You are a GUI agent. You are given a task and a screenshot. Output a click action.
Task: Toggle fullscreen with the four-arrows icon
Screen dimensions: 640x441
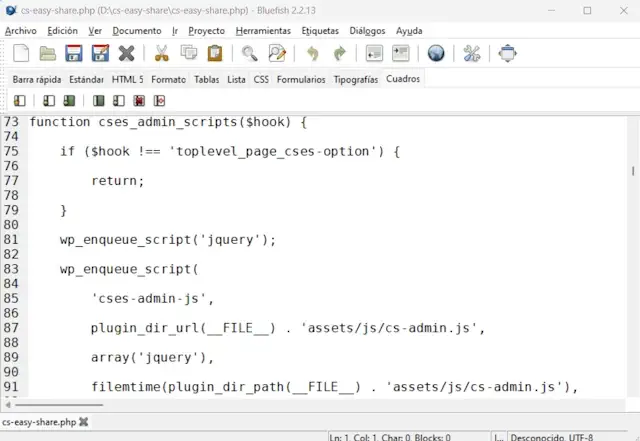(507, 53)
